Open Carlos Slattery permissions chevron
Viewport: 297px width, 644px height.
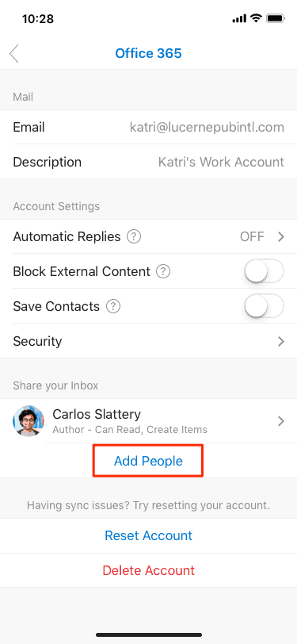click(281, 421)
